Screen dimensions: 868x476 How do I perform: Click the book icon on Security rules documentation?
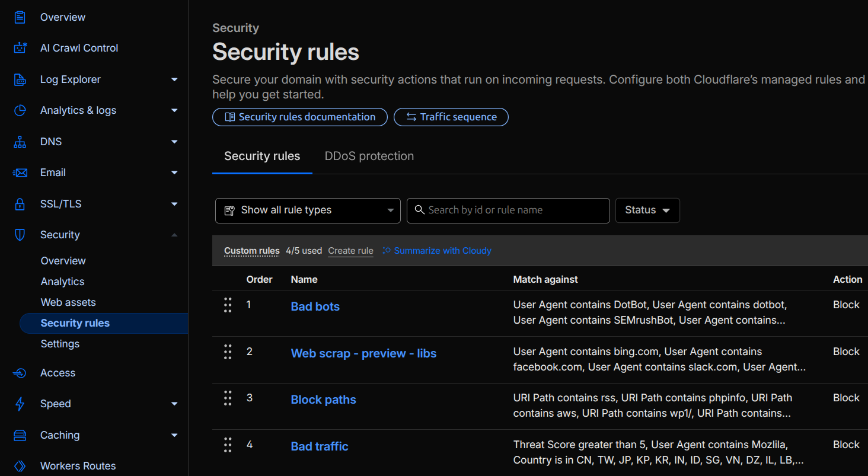230,117
